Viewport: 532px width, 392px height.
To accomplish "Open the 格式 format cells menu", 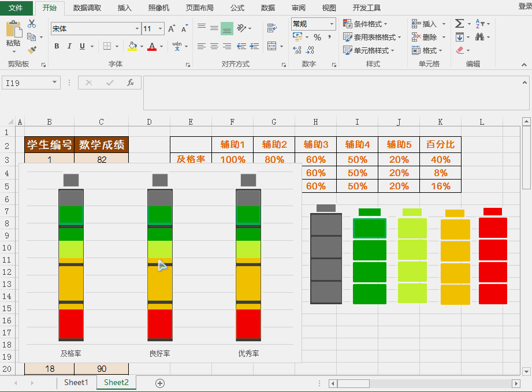I will pyautogui.click(x=427, y=51).
